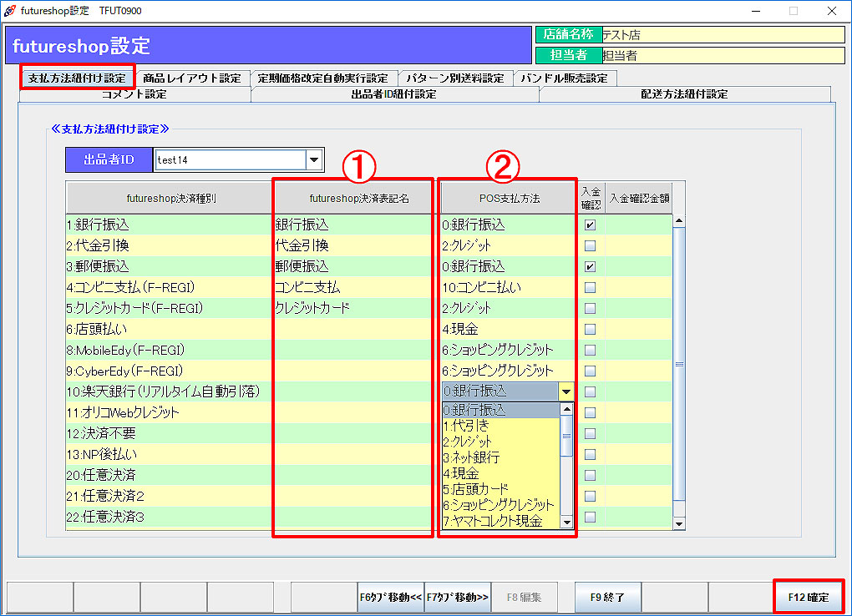The width and height of the screenshot is (852, 616).
Task: Click the F9 終了 button
Action: click(x=607, y=597)
